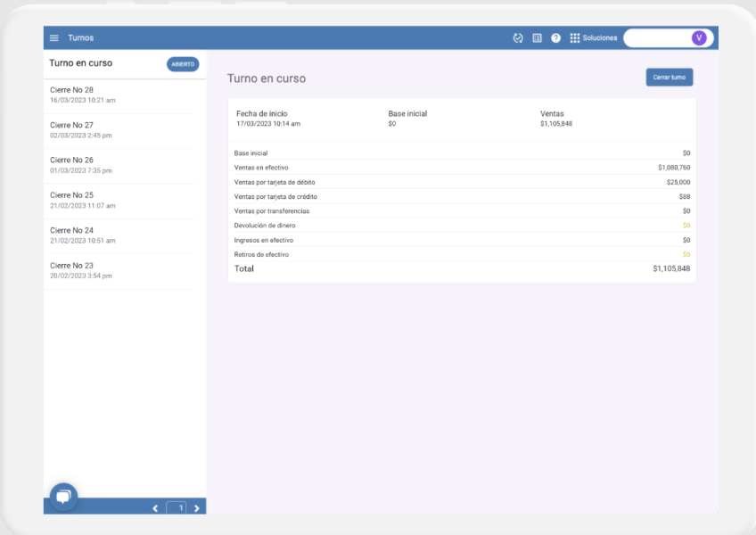Image resolution: width=756 pixels, height=535 pixels.
Task: Click the sync status icon
Action: pos(518,38)
